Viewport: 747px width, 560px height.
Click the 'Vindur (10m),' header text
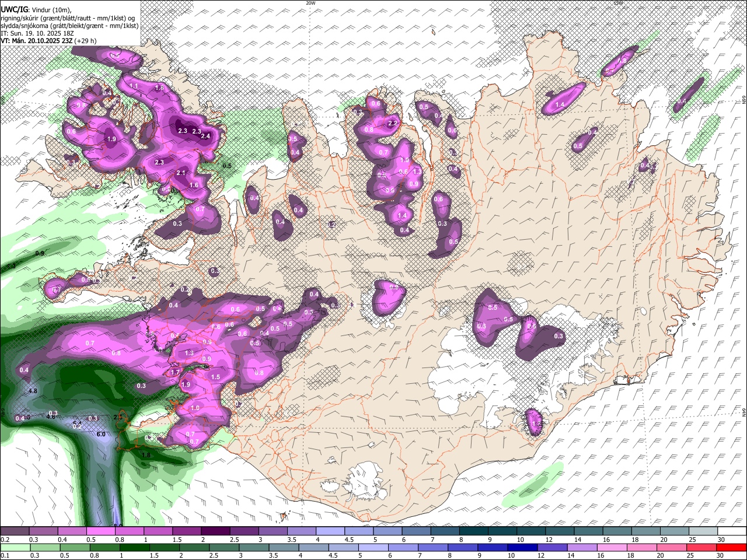51,10
